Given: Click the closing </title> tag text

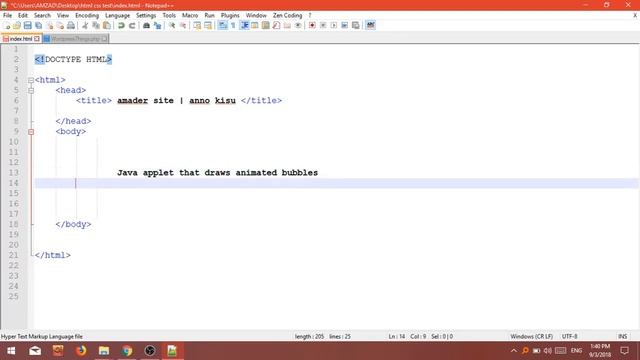Looking at the screenshot, I should click(x=261, y=100).
